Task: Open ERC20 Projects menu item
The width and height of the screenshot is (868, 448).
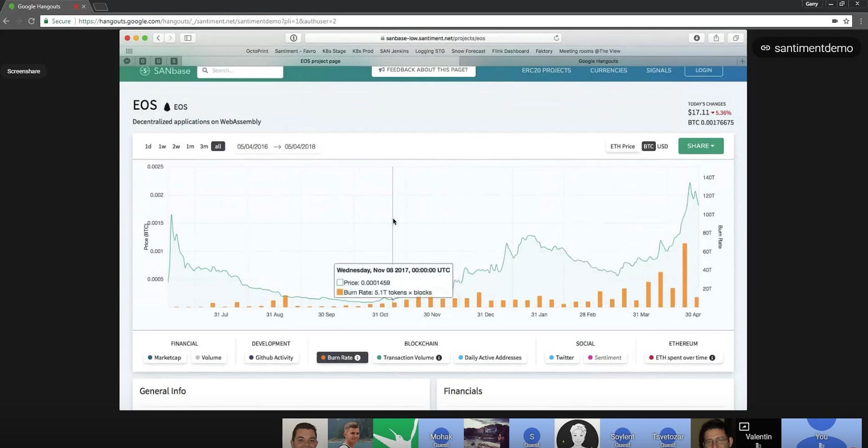Action: click(x=546, y=70)
